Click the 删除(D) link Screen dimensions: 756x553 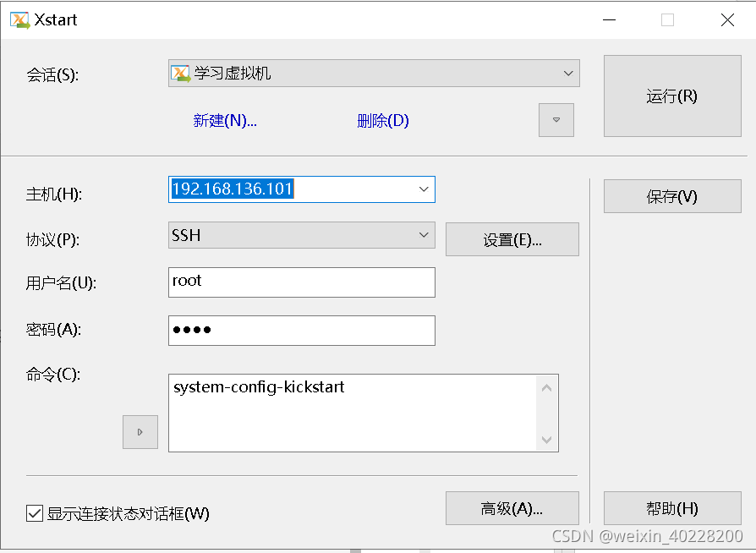[383, 120]
